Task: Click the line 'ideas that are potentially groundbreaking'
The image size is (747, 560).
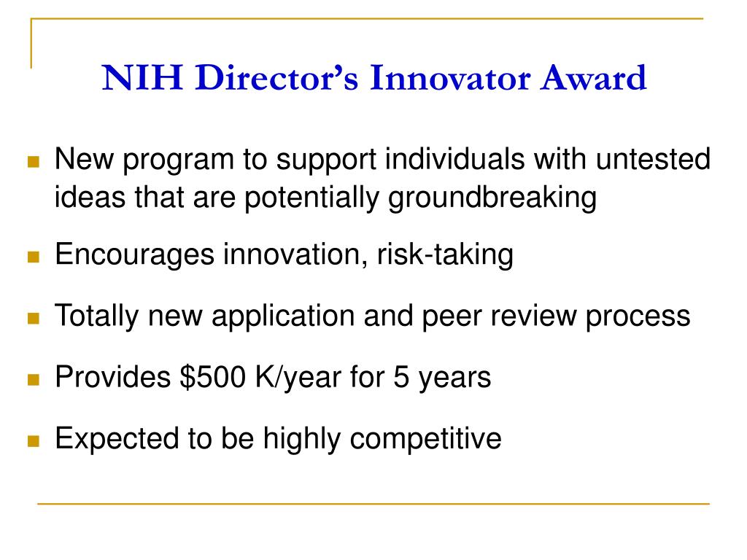Action: [325, 197]
